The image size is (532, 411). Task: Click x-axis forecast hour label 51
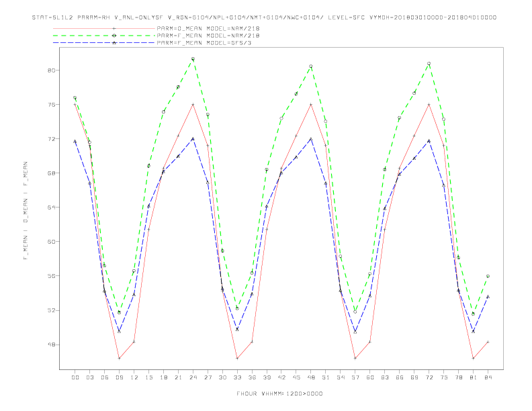[x=326, y=377]
